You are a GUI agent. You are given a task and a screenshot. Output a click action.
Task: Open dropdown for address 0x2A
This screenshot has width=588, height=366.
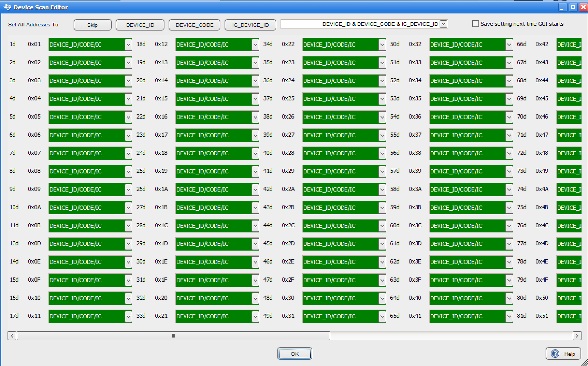(x=382, y=189)
